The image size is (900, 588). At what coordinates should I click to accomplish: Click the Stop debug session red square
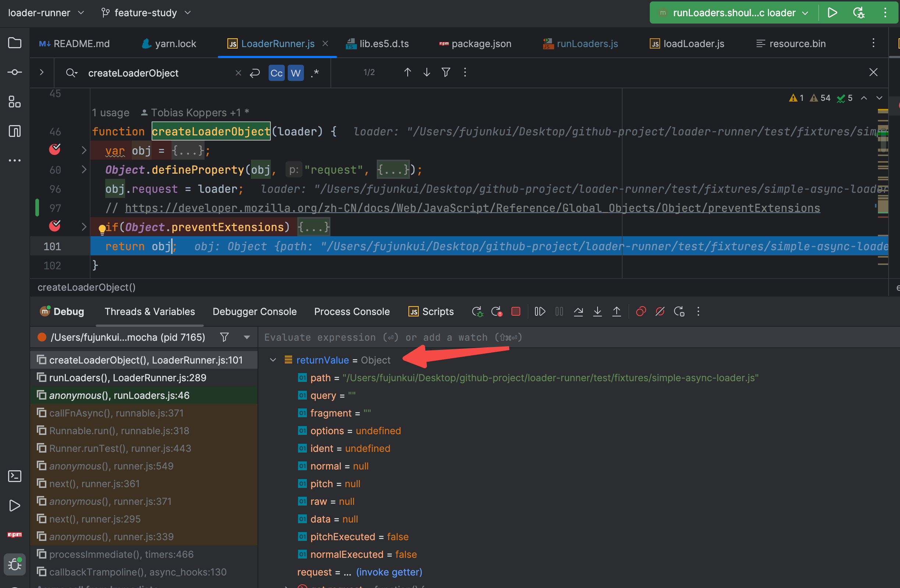click(x=515, y=312)
